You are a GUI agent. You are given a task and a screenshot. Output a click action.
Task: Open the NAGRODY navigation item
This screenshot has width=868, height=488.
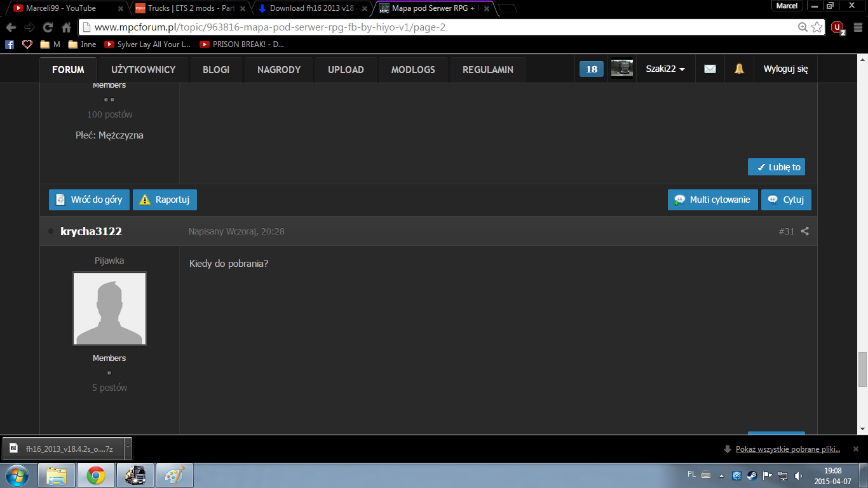point(279,69)
